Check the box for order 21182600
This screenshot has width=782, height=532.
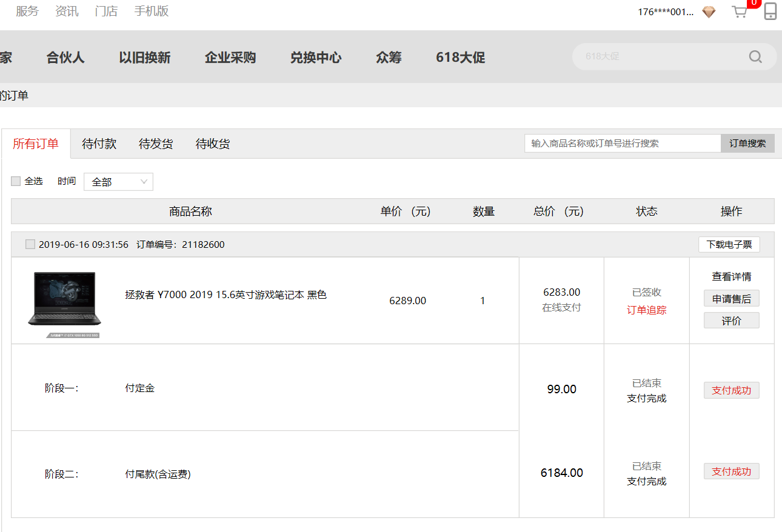click(x=30, y=244)
